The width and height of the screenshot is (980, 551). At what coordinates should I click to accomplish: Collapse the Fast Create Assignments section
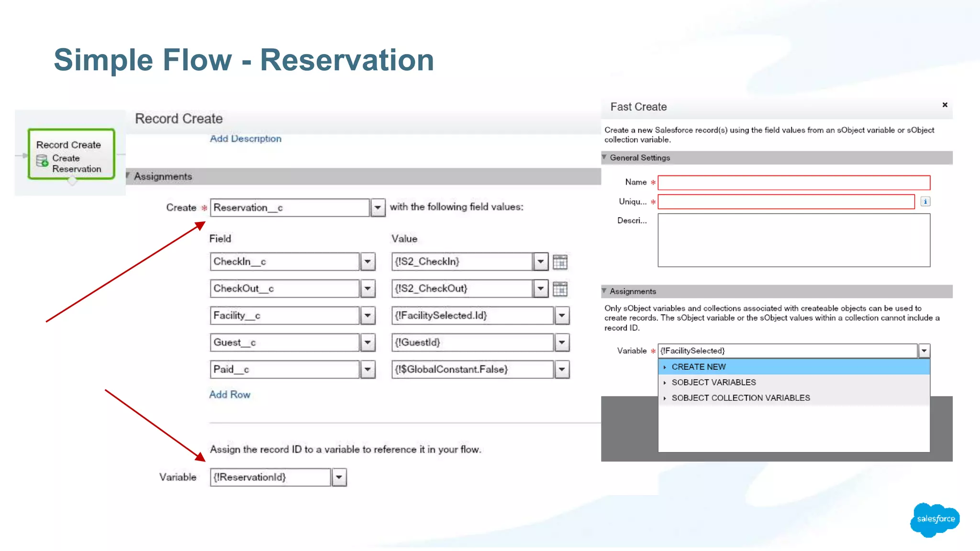[604, 291]
